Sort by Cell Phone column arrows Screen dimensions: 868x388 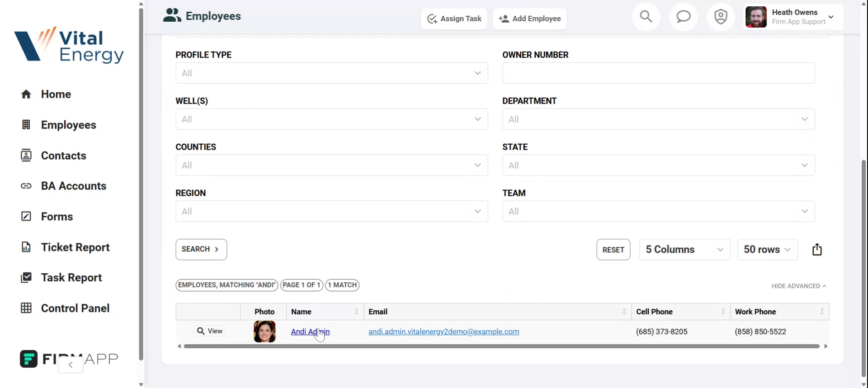tap(723, 311)
